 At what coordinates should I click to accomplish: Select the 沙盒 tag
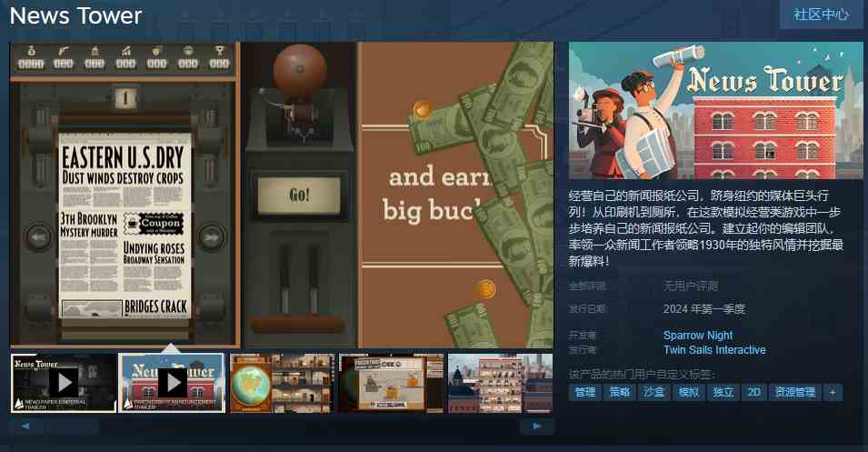point(653,392)
